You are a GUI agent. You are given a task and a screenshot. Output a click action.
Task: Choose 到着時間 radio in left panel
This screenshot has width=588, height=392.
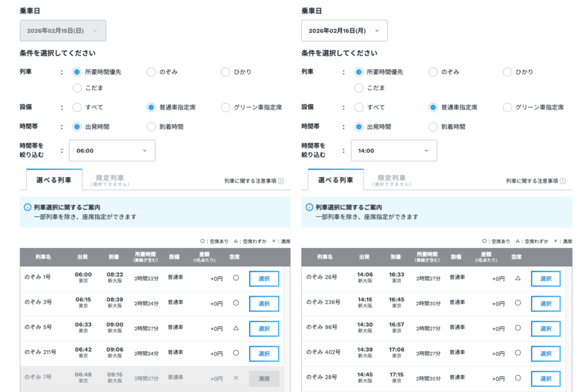click(x=151, y=127)
